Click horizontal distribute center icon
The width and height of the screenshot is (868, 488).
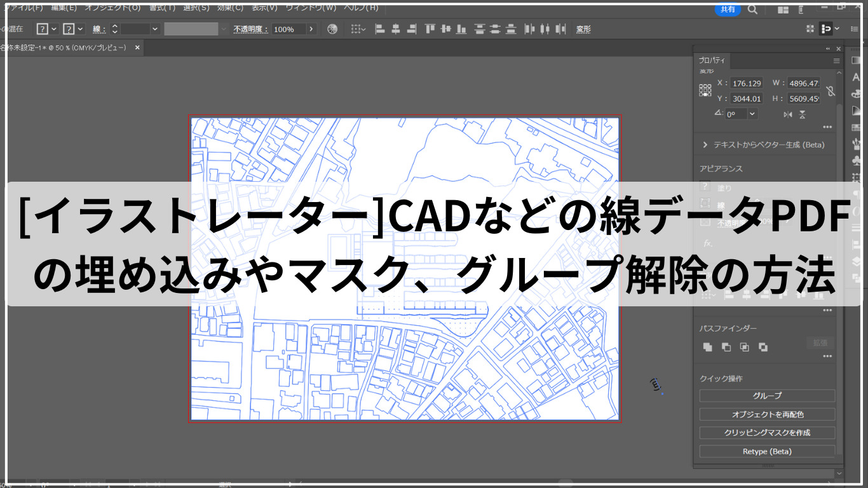pyautogui.click(x=545, y=29)
